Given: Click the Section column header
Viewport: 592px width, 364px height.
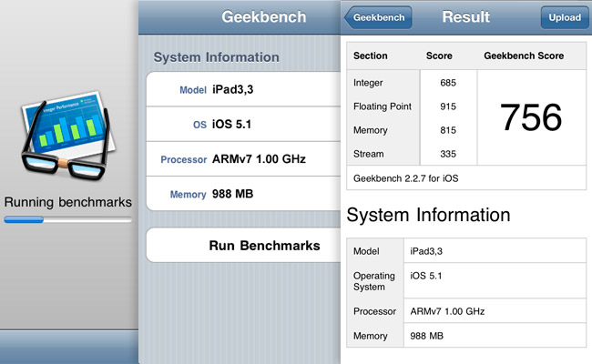Looking at the screenshot, I should pos(370,56).
